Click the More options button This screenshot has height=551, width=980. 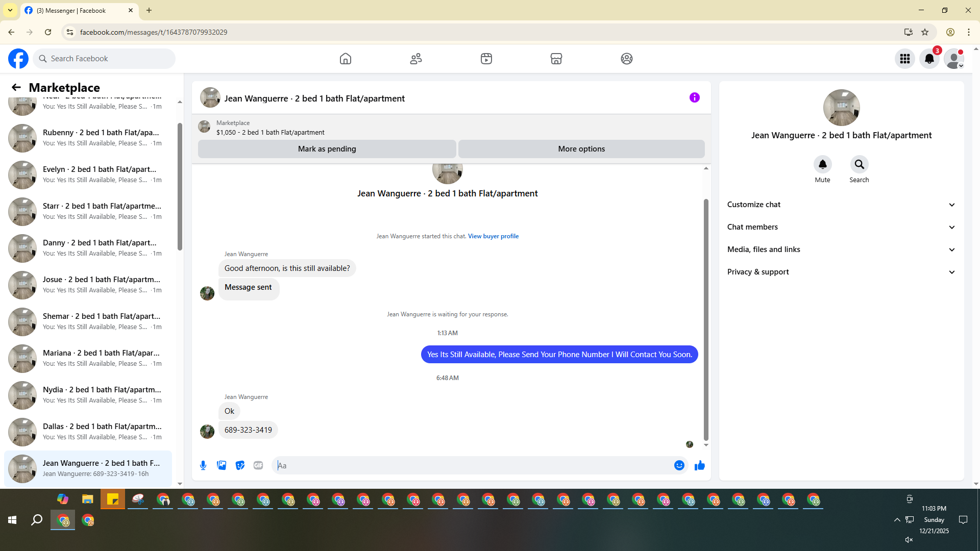coord(581,149)
